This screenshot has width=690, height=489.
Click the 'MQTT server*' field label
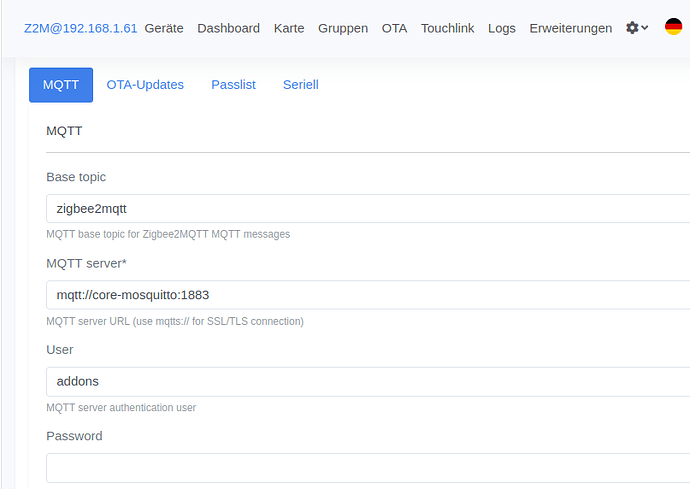pos(86,263)
